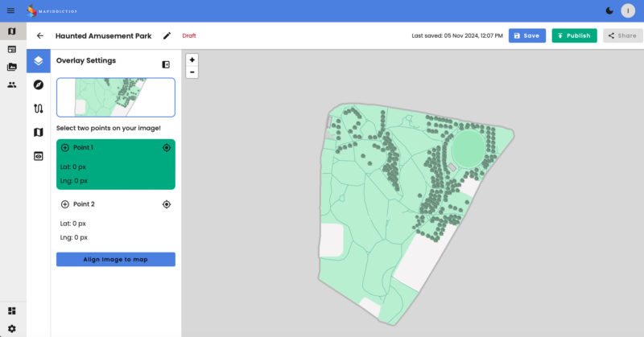Open the hamburger navigation menu
Screen dimensions: 644x337
coord(10,10)
